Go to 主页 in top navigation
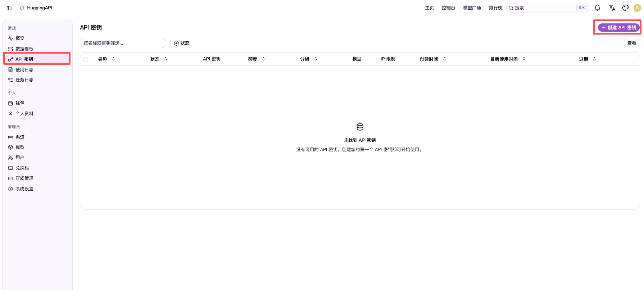Screen dimensions: 644x290 430,8
